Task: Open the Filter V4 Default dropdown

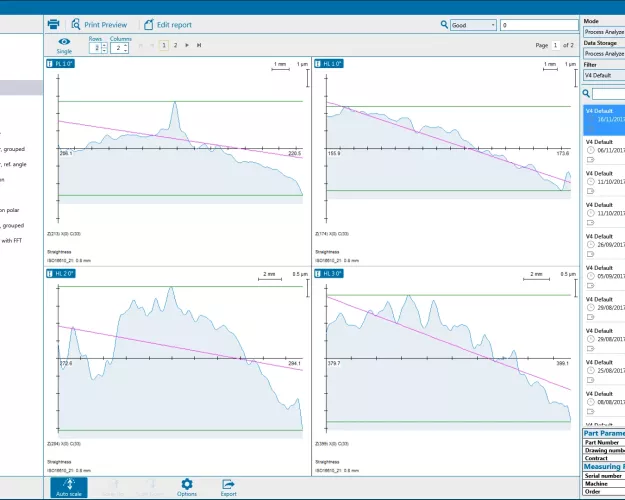Action: click(x=603, y=75)
